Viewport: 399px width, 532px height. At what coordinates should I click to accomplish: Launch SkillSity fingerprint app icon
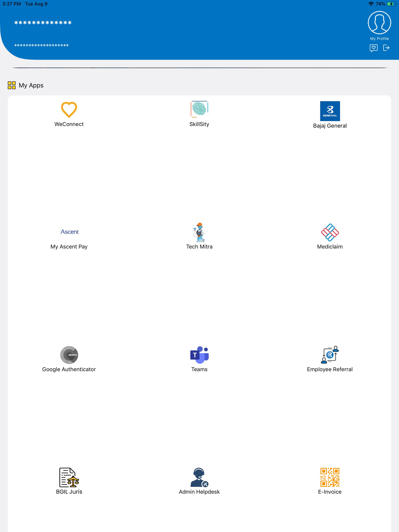point(199,109)
